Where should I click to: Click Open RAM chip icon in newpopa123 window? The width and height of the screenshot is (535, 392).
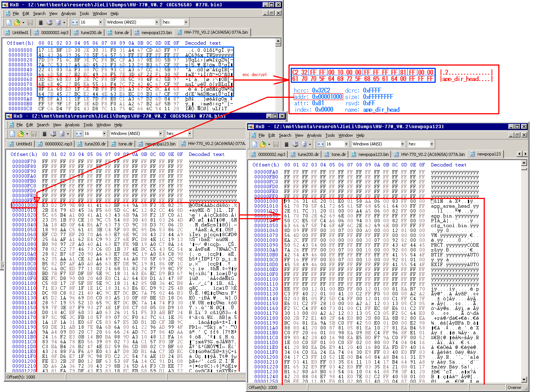click(x=286, y=144)
